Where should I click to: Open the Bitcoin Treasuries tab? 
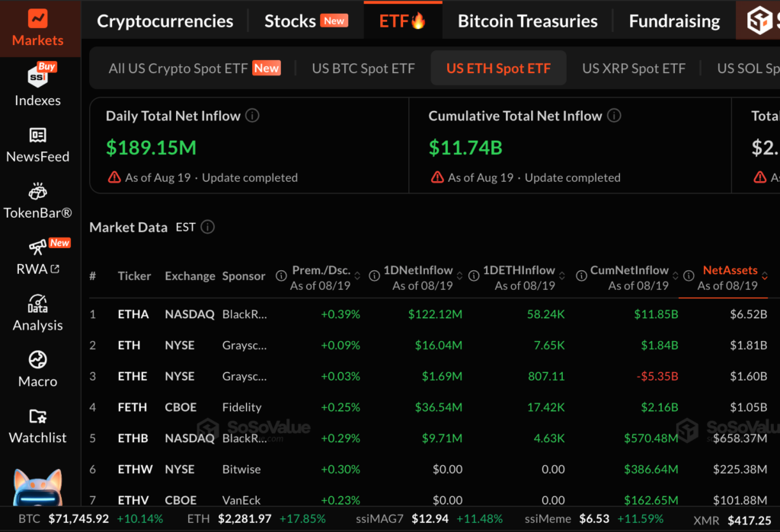528,21
